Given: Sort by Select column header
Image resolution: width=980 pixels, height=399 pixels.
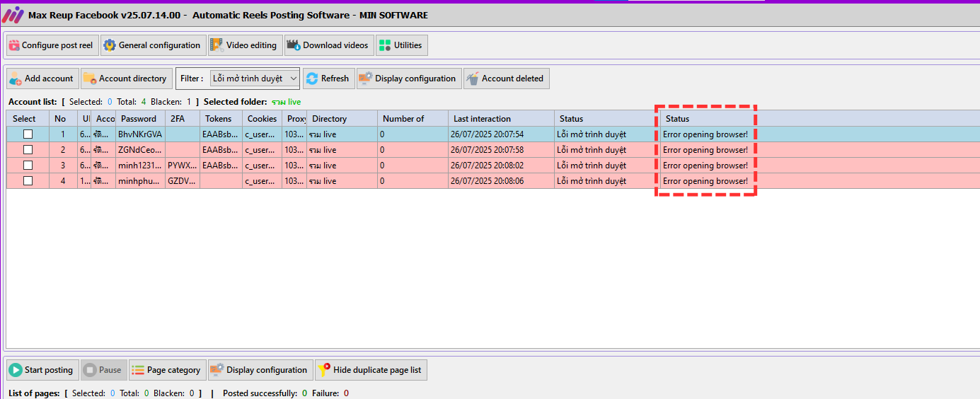Looking at the screenshot, I should 28,119.
